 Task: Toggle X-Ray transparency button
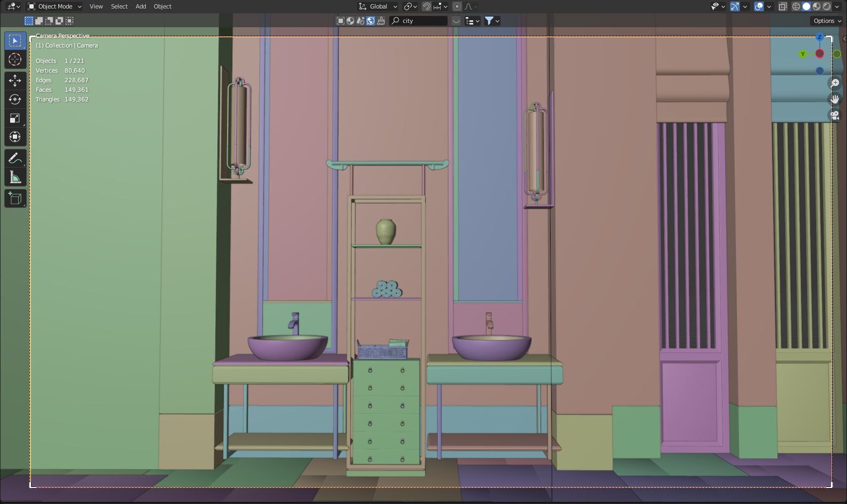click(x=783, y=6)
